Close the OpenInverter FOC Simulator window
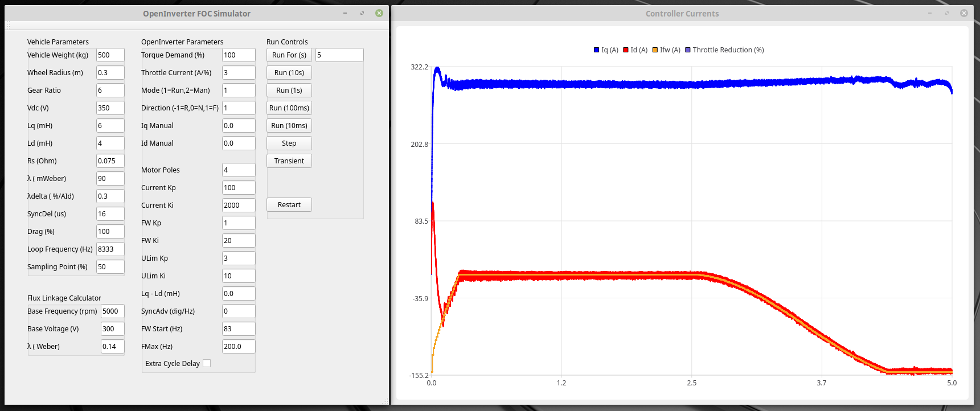The height and width of the screenshot is (411, 980). coord(379,13)
